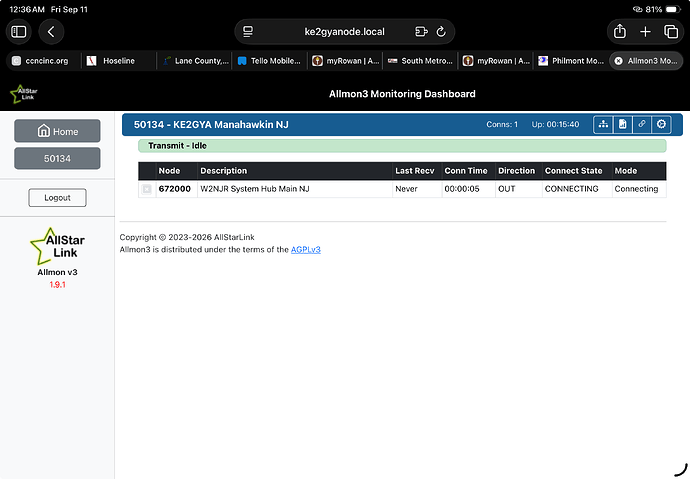
Task: Click the Logout button
Action: pos(57,197)
